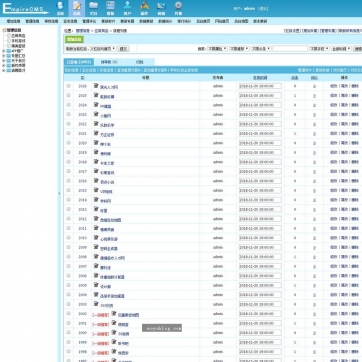
Task: Click the title icon in row ID 2004
Action: tap(96, 295)
